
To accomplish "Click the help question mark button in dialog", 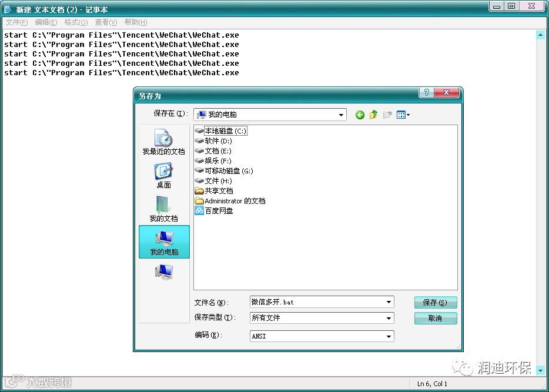I will (x=427, y=93).
